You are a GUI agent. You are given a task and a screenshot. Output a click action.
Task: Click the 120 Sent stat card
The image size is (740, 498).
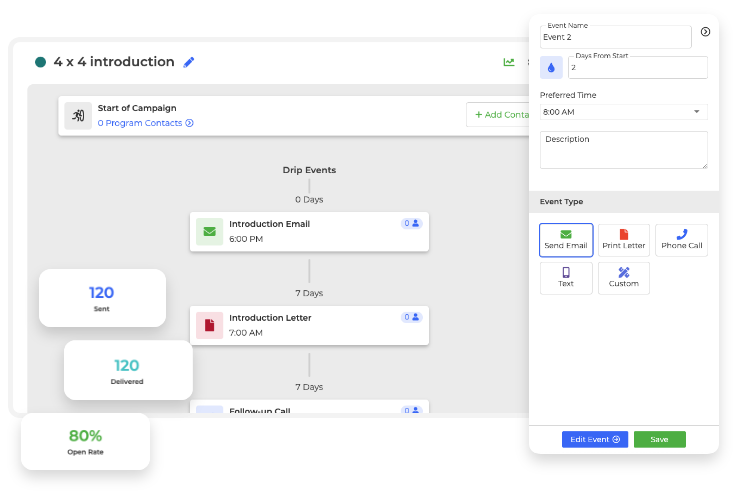(x=102, y=298)
